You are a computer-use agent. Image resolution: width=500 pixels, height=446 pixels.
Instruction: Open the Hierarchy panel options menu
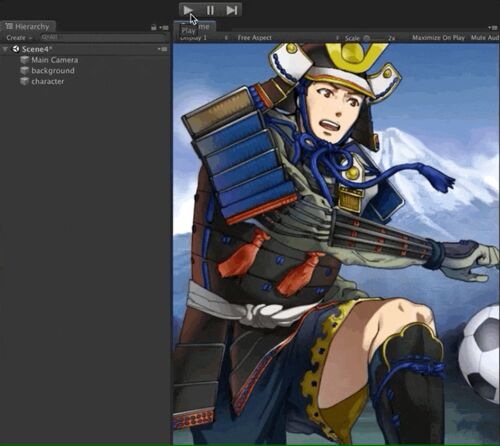click(x=164, y=27)
